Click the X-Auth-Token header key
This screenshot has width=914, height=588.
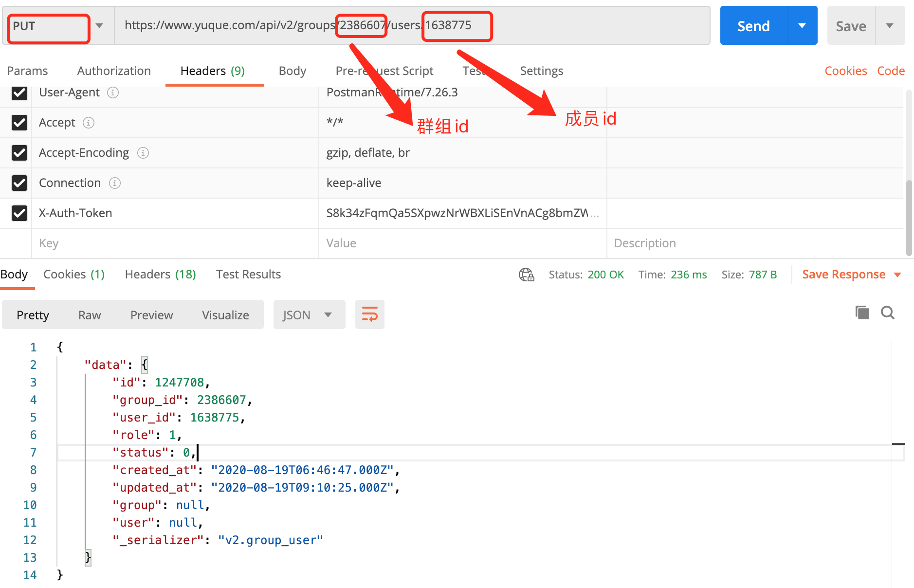coord(75,213)
